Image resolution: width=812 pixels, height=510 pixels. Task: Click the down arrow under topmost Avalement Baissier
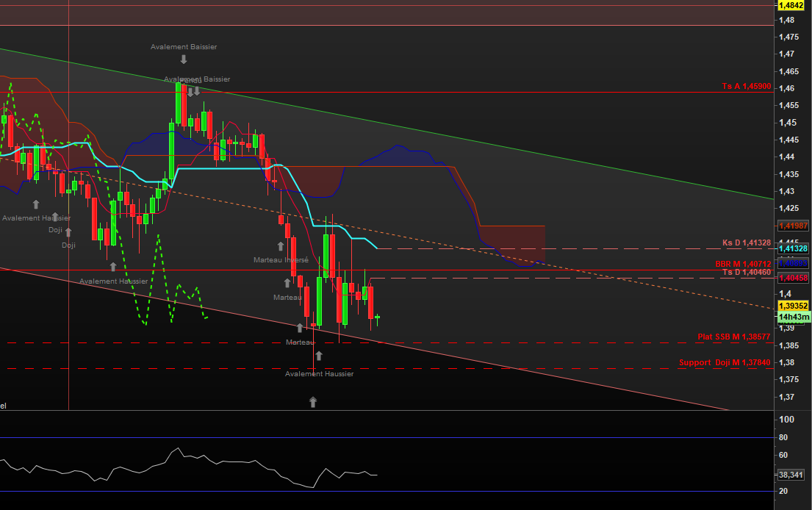(x=183, y=59)
